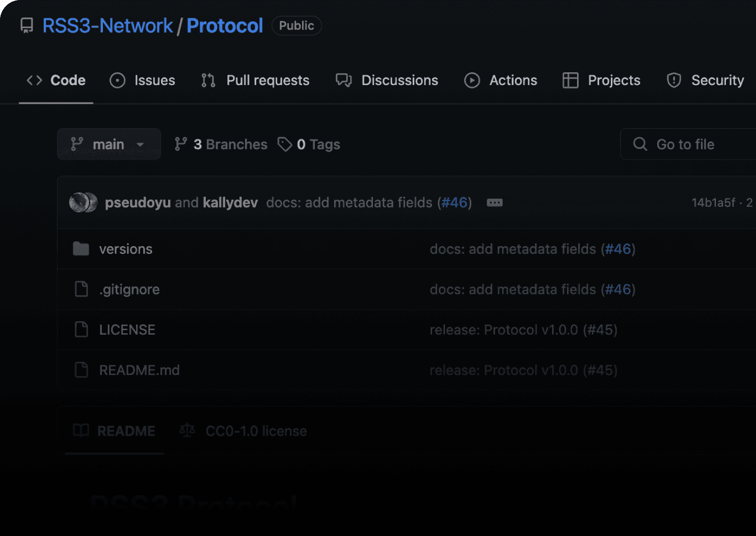Open the versions folder

click(x=126, y=249)
